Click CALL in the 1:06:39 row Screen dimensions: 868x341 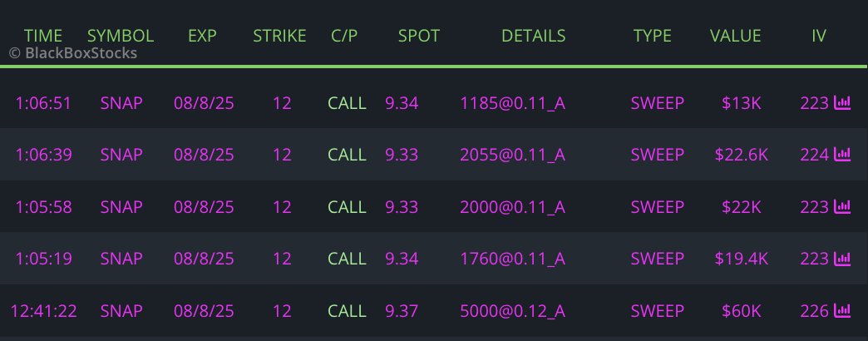347,155
